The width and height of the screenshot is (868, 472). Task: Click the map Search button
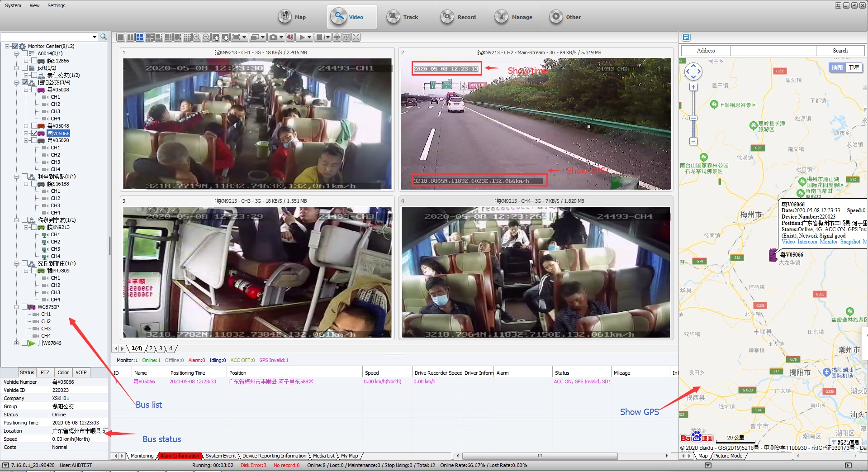click(840, 51)
